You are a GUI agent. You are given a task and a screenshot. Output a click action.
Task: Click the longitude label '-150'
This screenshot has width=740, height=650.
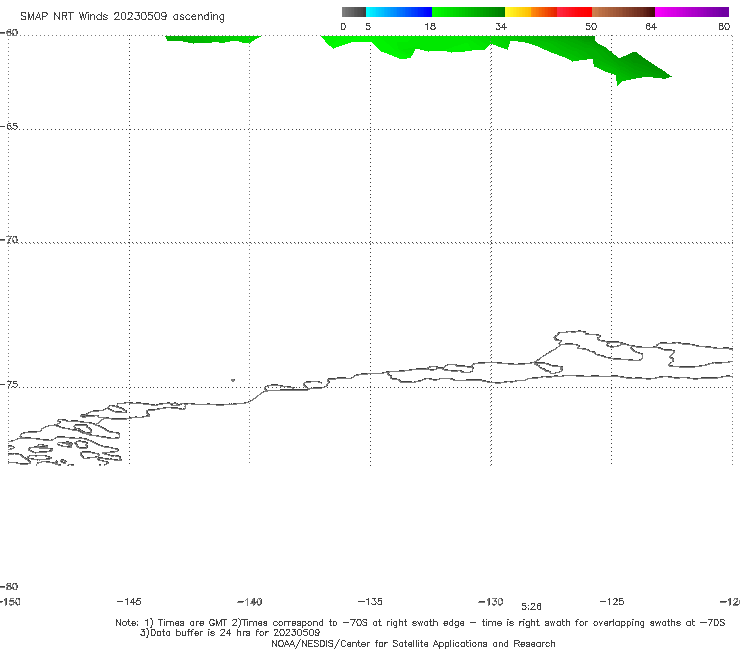click(10, 602)
